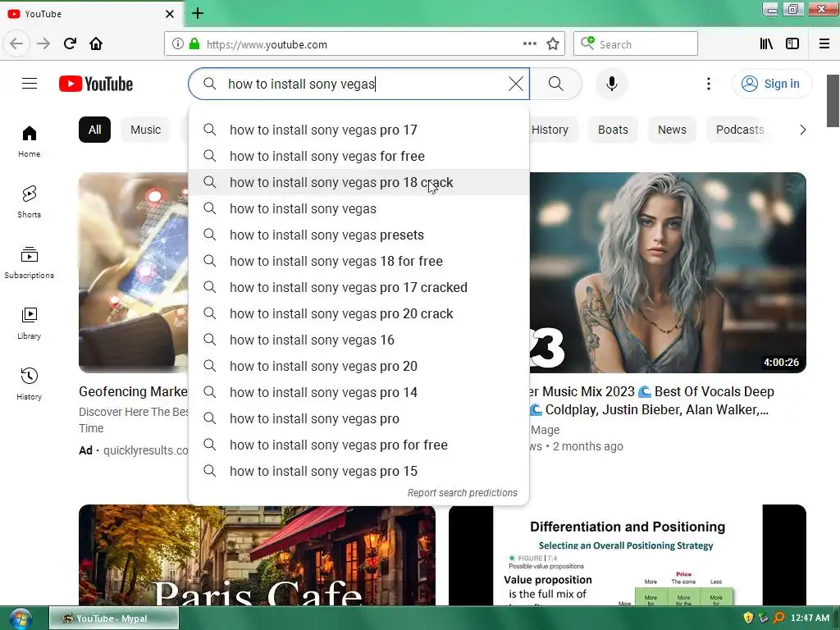Screen dimensions: 840x630
Task: Clear the search query with X
Action: pos(515,84)
